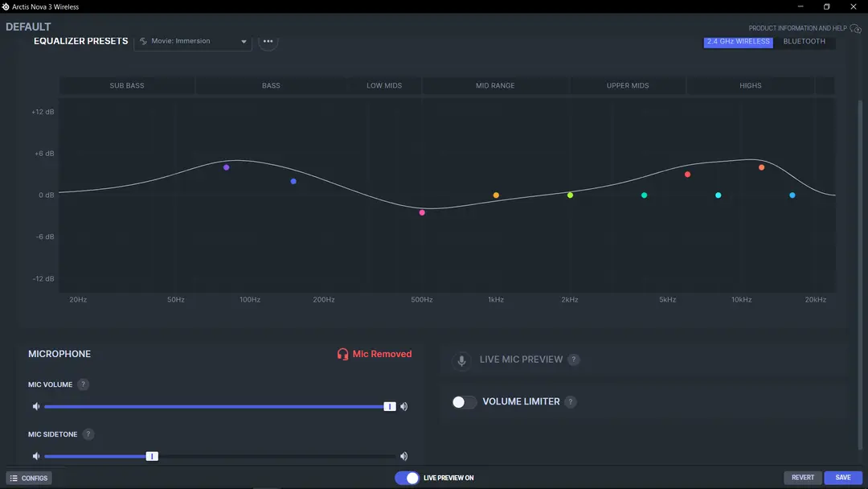Select the lime green EQ point at 2kHz
The image size is (868, 489).
[x=570, y=195]
